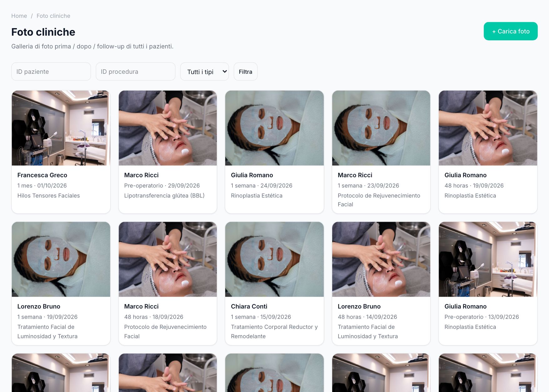
Task: Focus the ID procedura input field
Action: tap(135, 72)
